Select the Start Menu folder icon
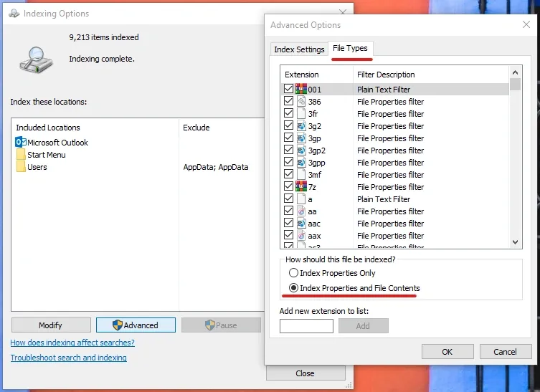The height and width of the screenshot is (392, 540). click(21, 154)
